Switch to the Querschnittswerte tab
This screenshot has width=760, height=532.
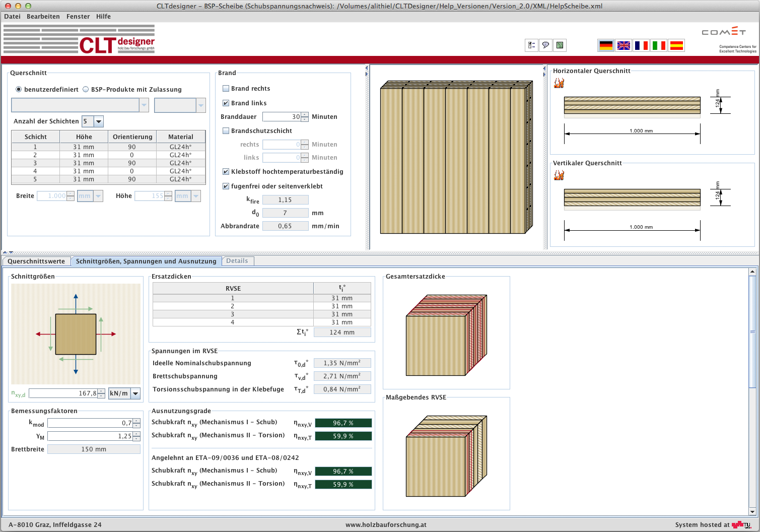point(36,261)
